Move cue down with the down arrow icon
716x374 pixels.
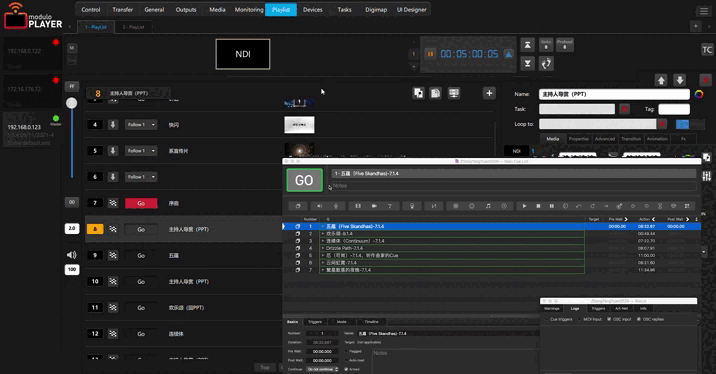679,80
